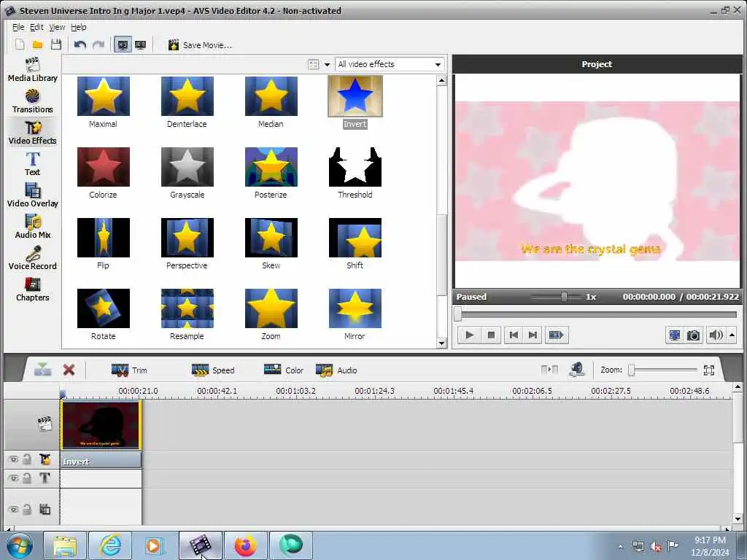Create a new project with toolbar icon
This screenshot has height=560, width=747.
click(x=20, y=44)
